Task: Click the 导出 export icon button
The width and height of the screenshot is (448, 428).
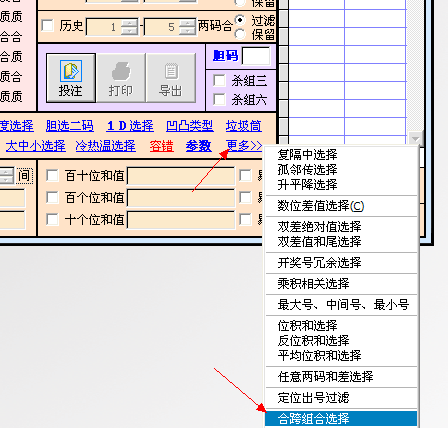Action: click(x=171, y=78)
